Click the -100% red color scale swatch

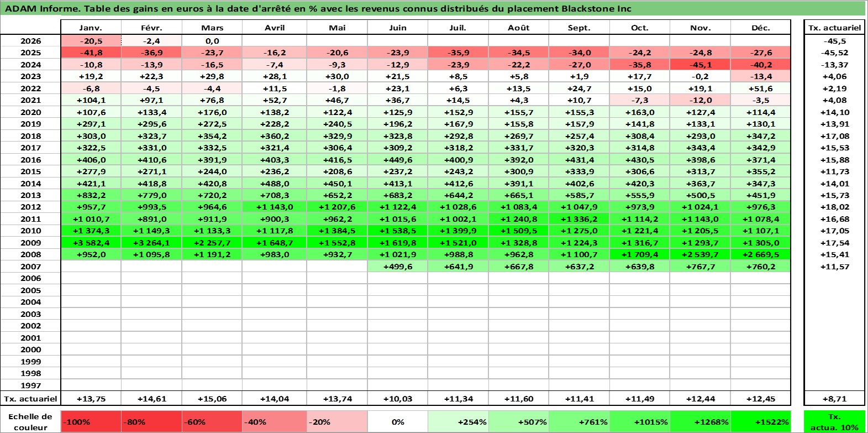[x=91, y=422]
